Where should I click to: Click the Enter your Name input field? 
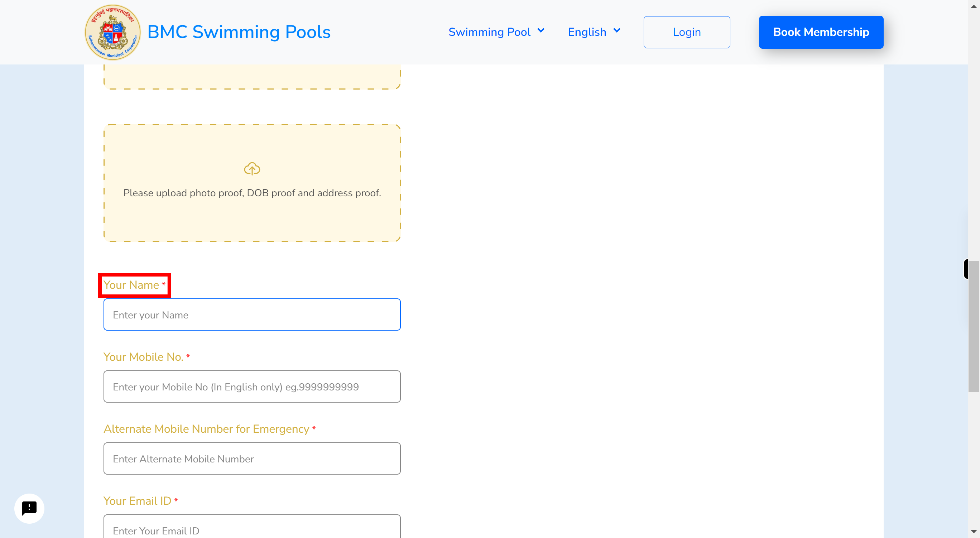click(251, 314)
